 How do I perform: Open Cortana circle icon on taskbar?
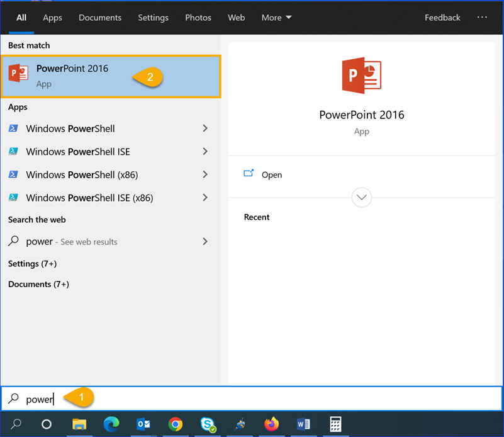47,424
